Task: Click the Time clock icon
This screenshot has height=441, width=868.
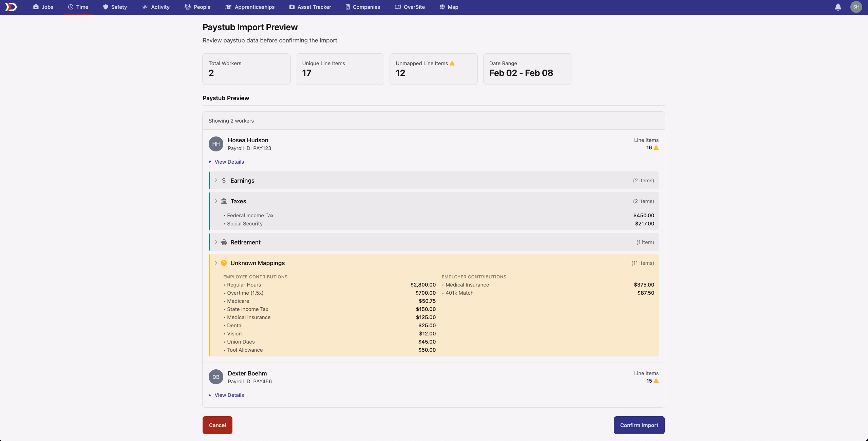Action: [71, 7]
